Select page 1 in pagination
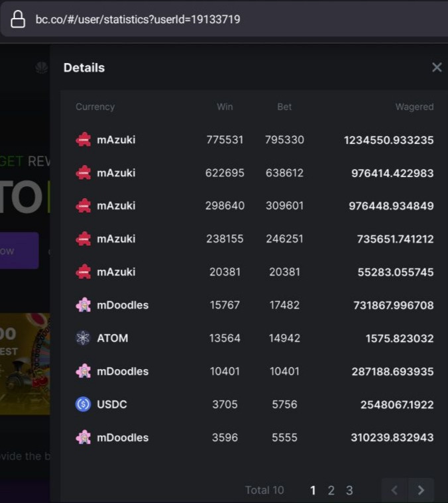The height and width of the screenshot is (503, 448). point(313,490)
